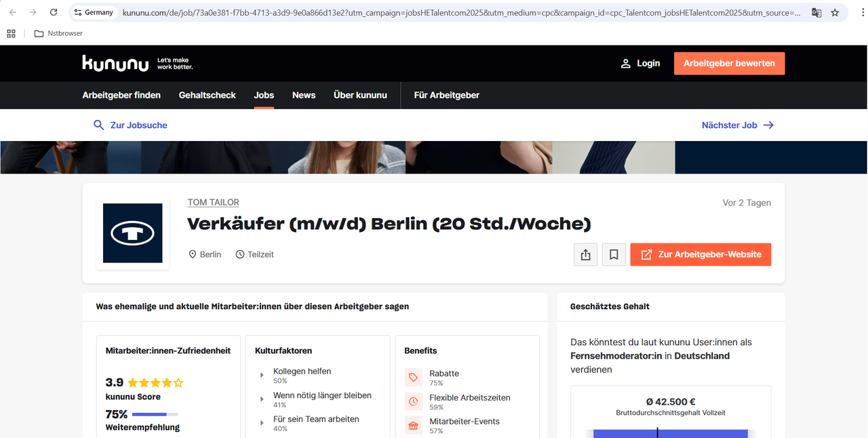Click the browser forward arrow
Viewport: 868px width, 438px height.
[33, 12]
